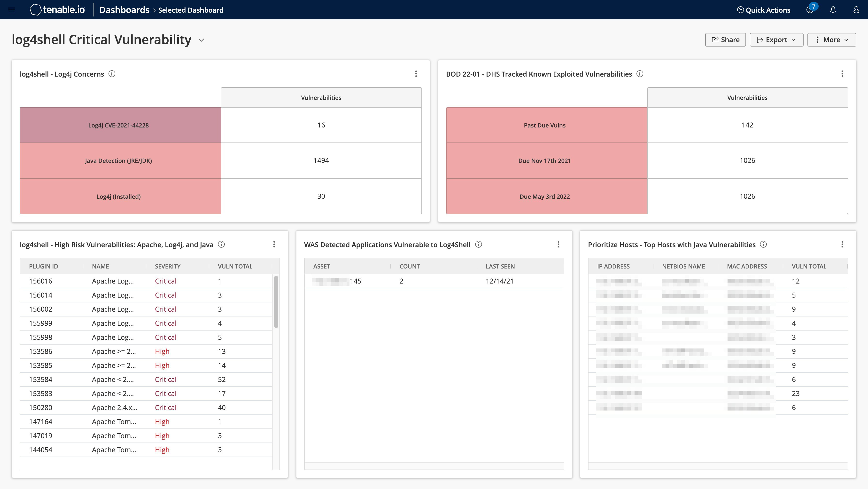868x490 pixels.
Task: Click High severity of plugin 153585
Action: [162, 365]
